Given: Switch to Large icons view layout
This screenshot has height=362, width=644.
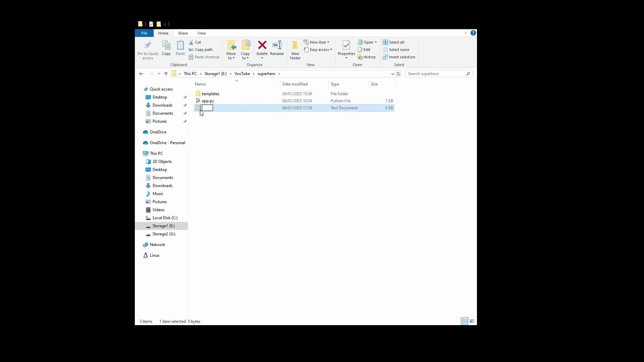Looking at the screenshot, I should [x=472, y=321].
